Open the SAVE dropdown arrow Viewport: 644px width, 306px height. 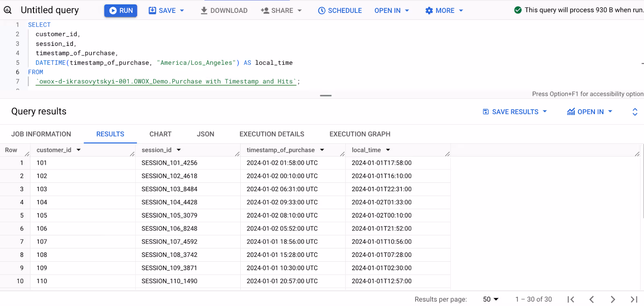click(182, 10)
